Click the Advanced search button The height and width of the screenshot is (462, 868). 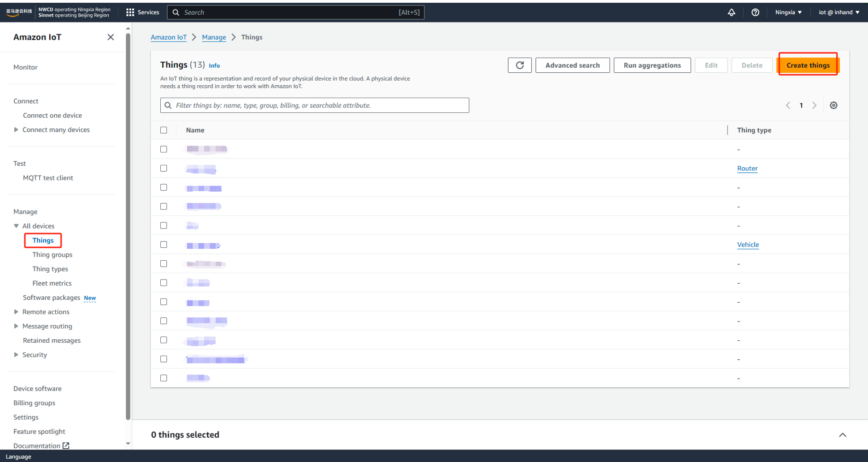572,65
